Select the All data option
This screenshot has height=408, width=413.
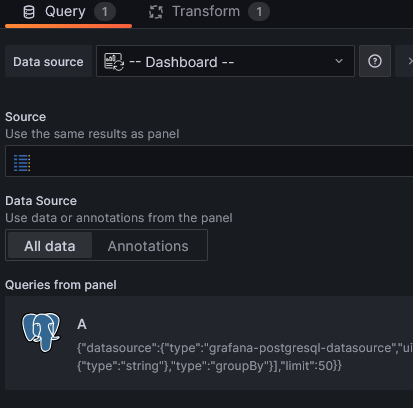point(50,246)
